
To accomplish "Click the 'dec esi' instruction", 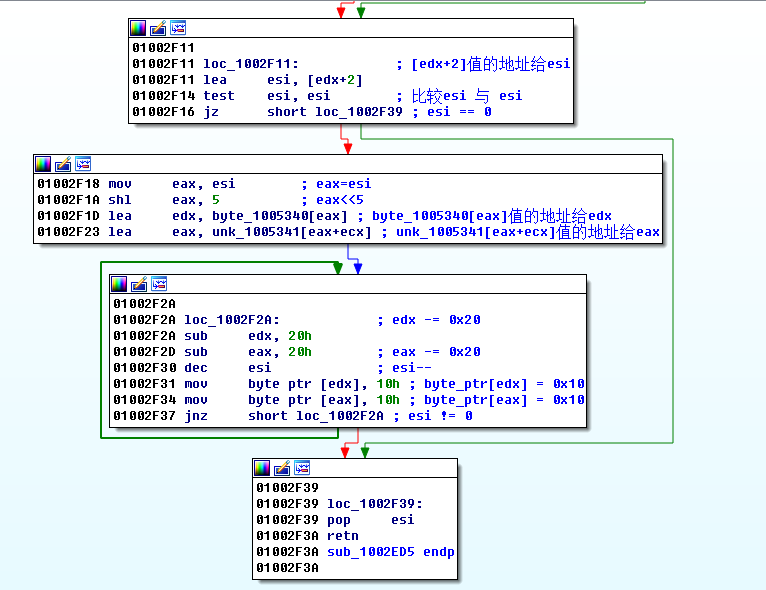I will point(228,368).
